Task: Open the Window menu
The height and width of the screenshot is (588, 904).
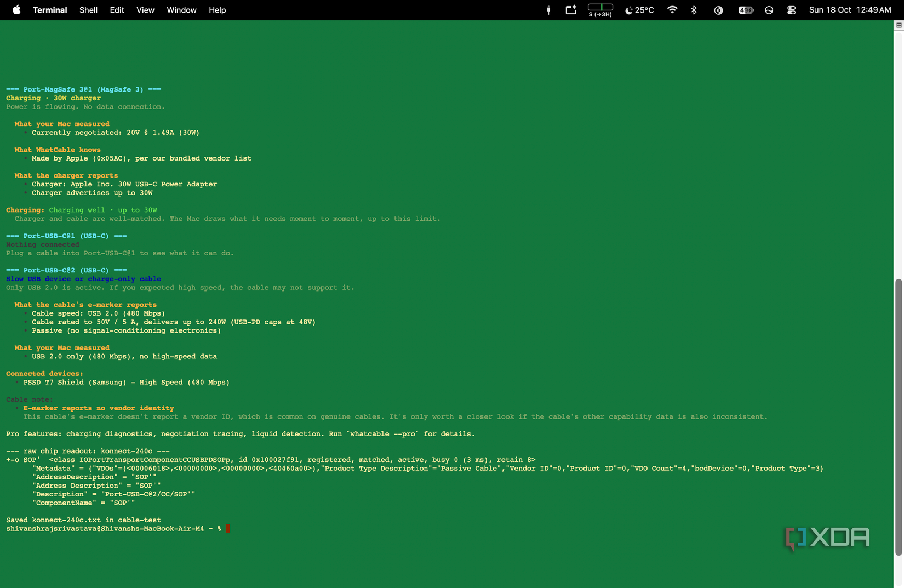Action: pyautogui.click(x=181, y=10)
